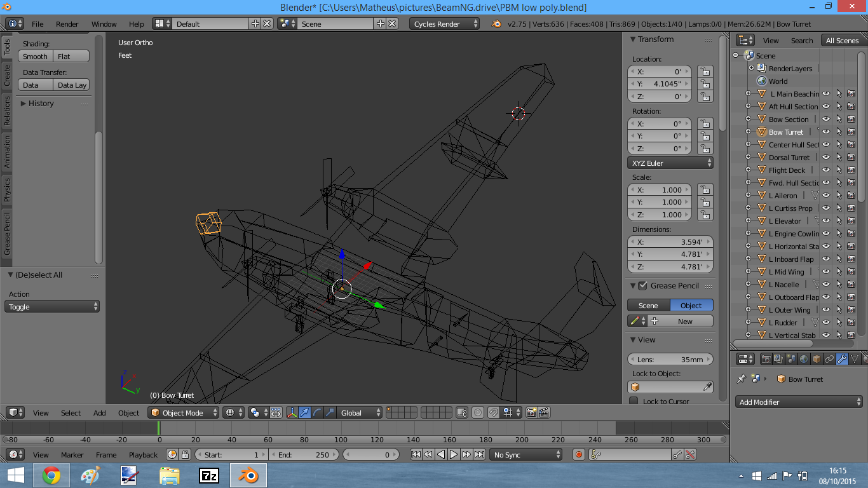Viewport: 868px width, 488px height.
Task: Expand the Bow Section tree item in the outliner
Action: (x=749, y=119)
